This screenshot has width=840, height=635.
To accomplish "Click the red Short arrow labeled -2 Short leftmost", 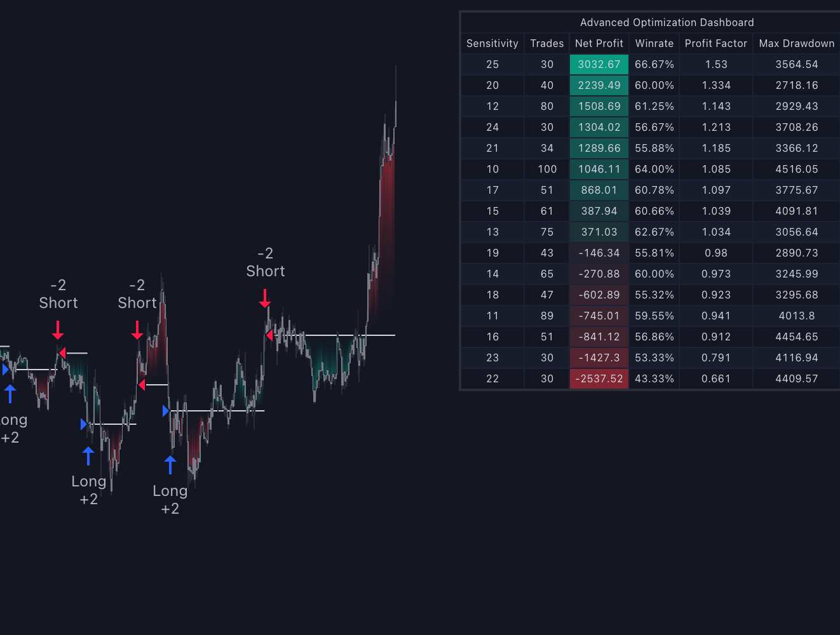I will [x=58, y=330].
